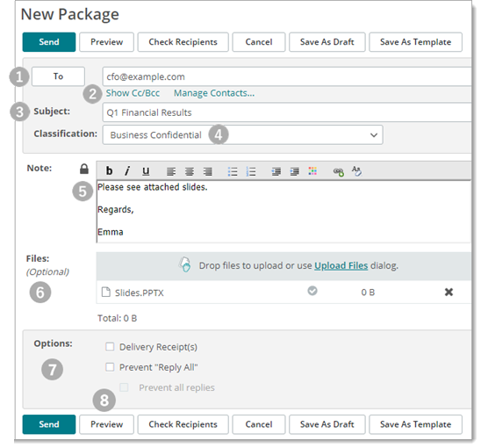The height and width of the screenshot is (448, 481).
Task: Click into the Subject input field
Action: [287, 112]
